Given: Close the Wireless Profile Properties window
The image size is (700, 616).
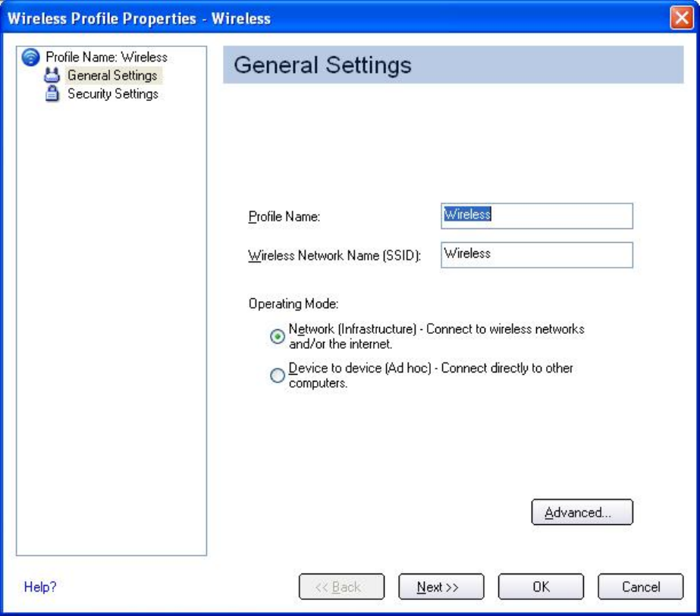Looking at the screenshot, I should coord(682,18).
